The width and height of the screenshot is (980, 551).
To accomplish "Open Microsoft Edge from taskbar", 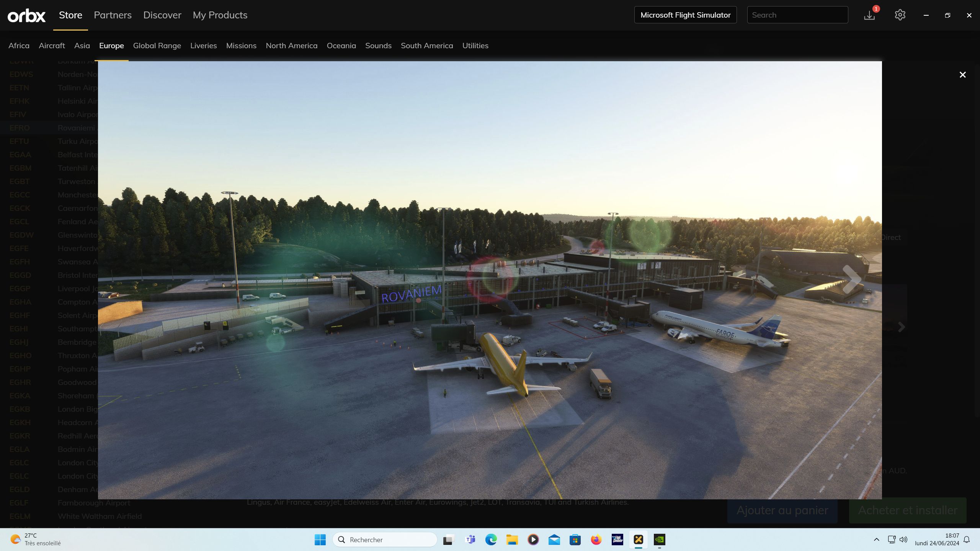I will [491, 540].
